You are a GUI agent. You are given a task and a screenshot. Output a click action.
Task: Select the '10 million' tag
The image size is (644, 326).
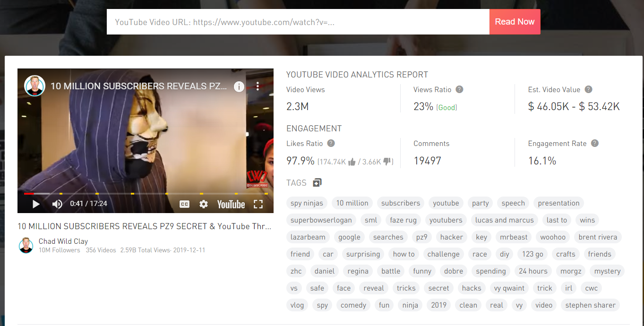click(x=352, y=203)
